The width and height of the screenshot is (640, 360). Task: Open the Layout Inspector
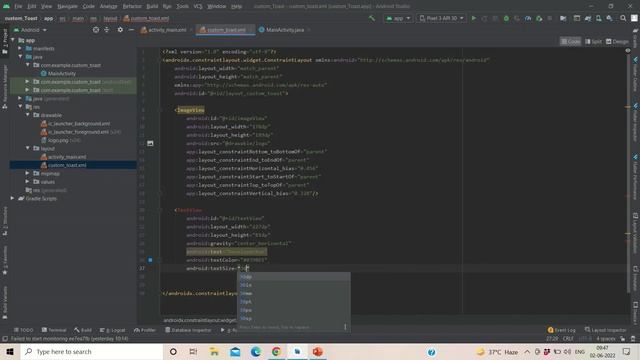(605, 330)
